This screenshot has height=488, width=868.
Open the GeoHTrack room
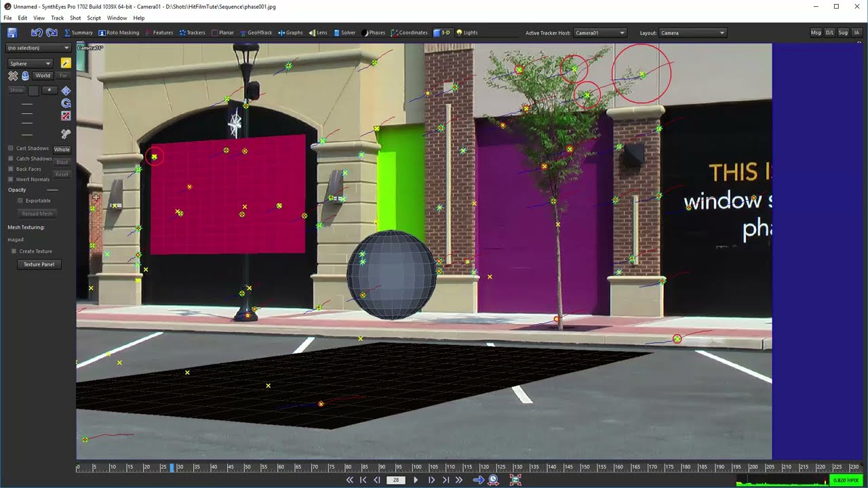pyautogui.click(x=256, y=33)
